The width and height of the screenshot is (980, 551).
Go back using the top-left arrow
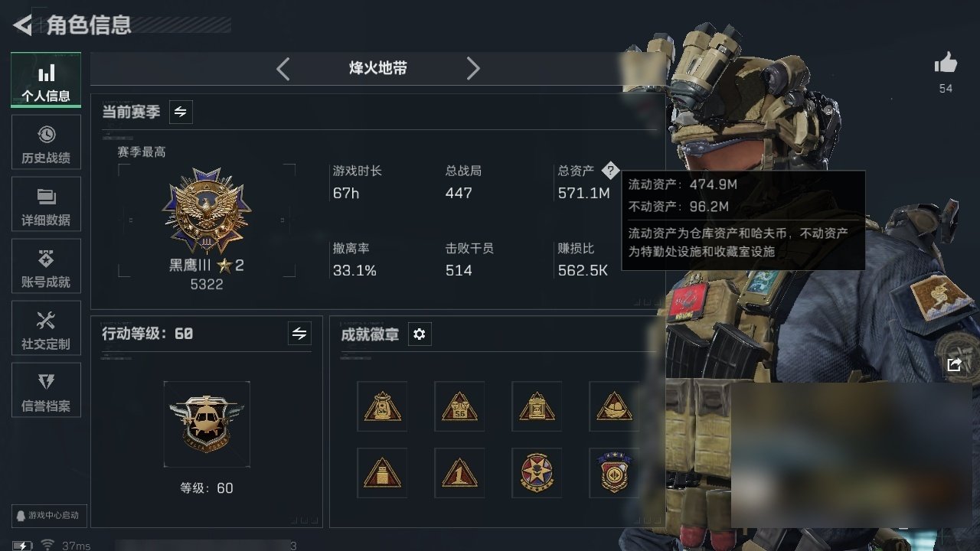click(22, 25)
